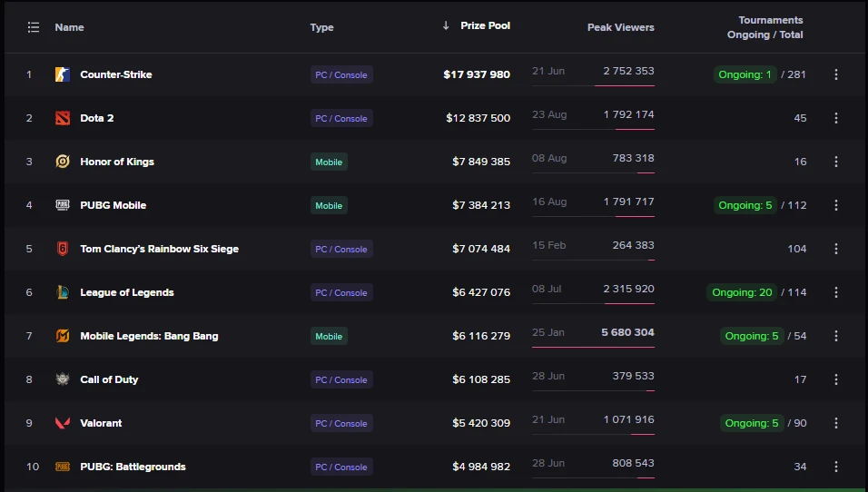Viewport: 868px width, 492px height.
Task: Click the Mobile tag for PUBG Mobile
Action: [329, 205]
